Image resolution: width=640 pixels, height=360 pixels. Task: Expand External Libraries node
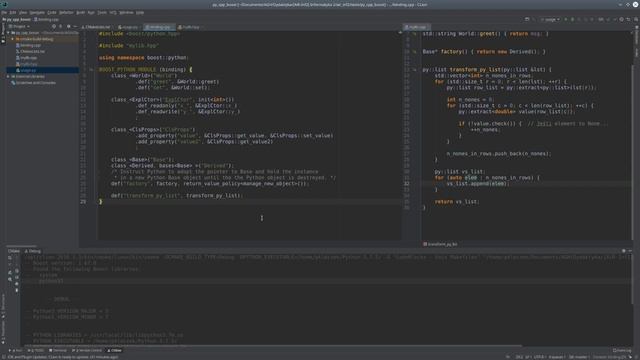pos(8,77)
